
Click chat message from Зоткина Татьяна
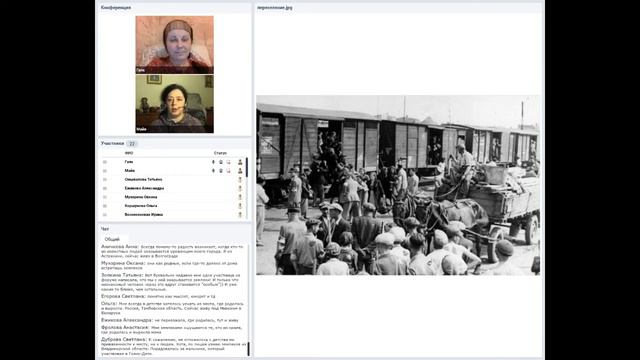pos(171,282)
